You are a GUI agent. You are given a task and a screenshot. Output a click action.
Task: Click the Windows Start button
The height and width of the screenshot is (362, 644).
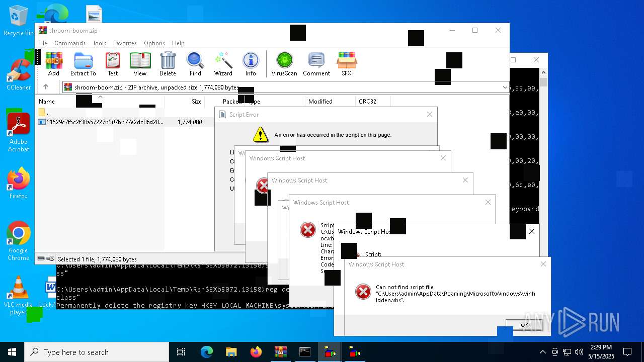tap(12, 352)
